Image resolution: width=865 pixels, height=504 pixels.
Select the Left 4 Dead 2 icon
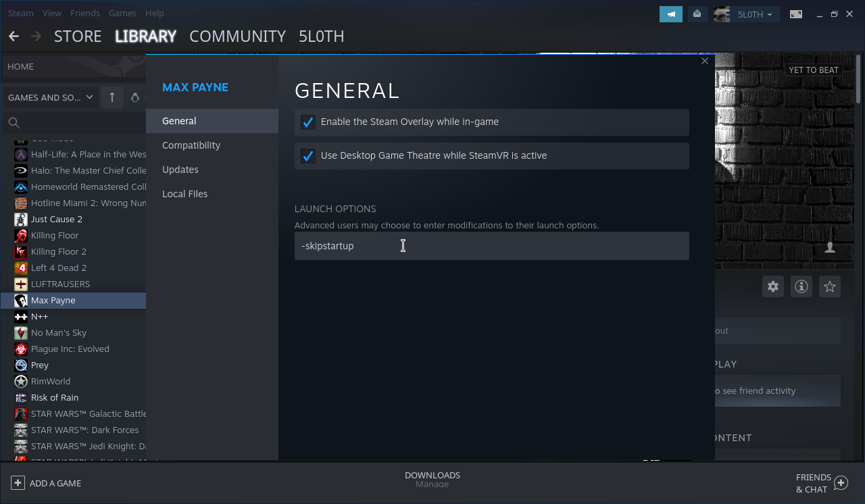tap(21, 268)
